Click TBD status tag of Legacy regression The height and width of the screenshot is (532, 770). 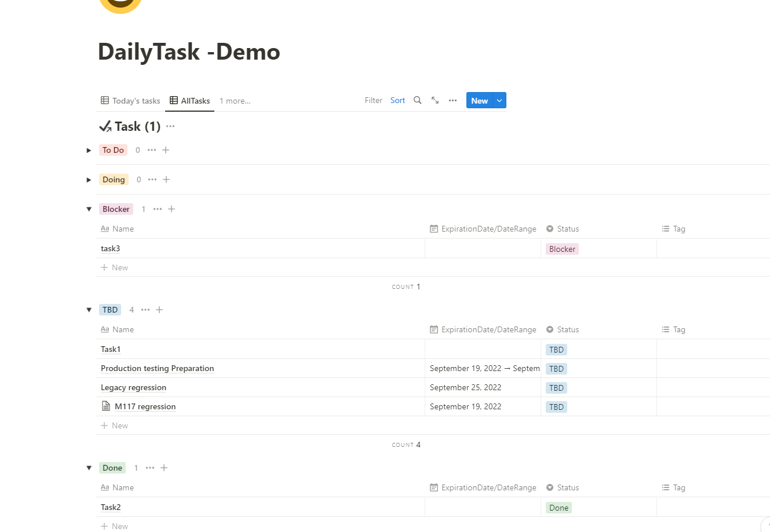point(556,388)
